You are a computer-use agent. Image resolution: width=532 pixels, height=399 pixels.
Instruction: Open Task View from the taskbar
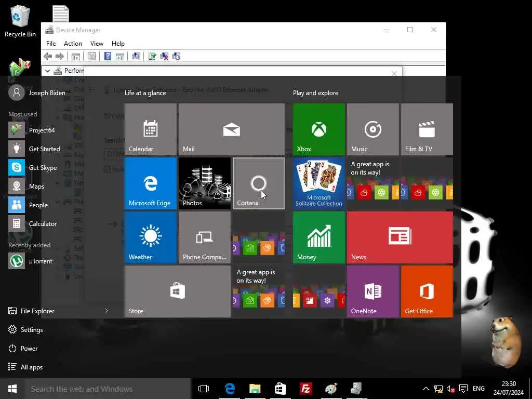click(204, 389)
